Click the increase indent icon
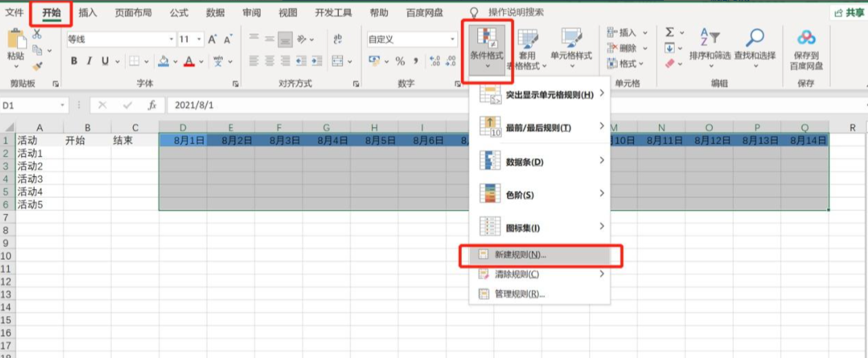 point(316,61)
